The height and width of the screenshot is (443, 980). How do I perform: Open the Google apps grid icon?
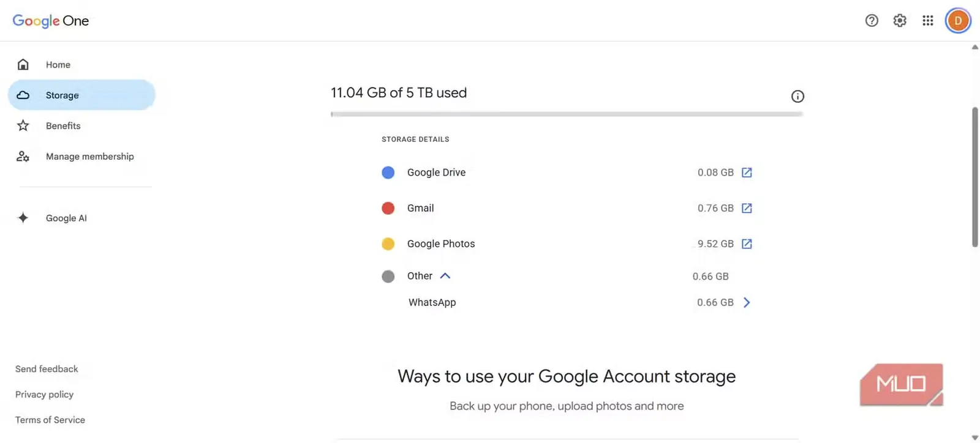point(928,21)
